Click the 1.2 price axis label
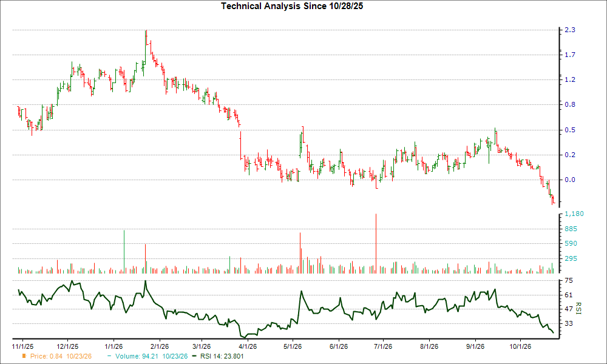 click(570, 79)
